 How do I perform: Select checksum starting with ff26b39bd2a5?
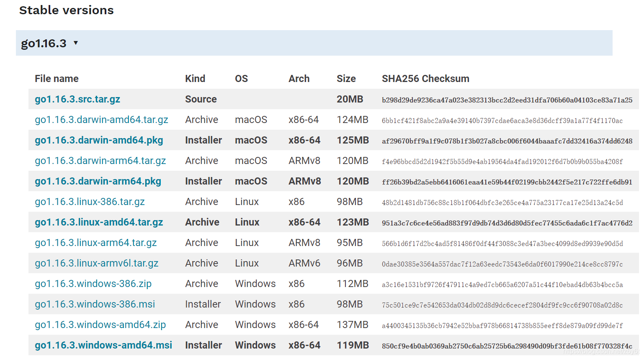507,182
